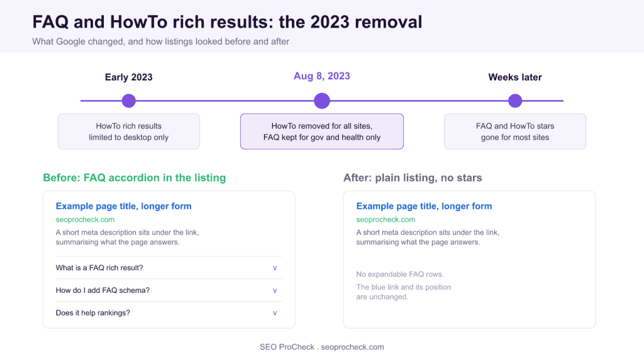Click 'What is a FAQ rich result?' question text
644x362 pixels.
pos(99,268)
